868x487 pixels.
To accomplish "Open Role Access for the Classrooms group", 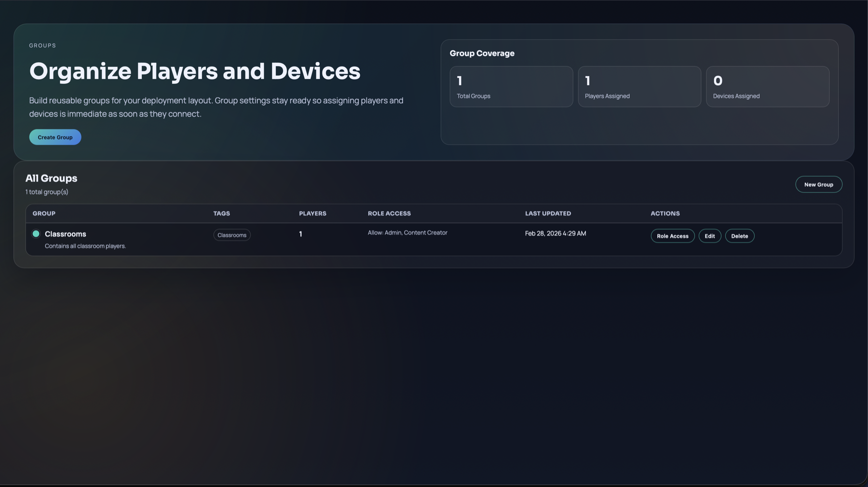I will (x=672, y=236).
